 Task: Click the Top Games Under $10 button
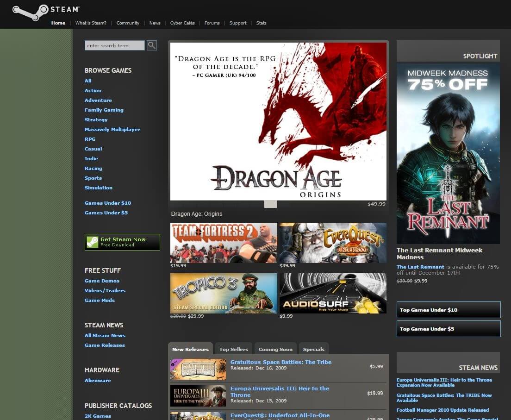(448, 310)
